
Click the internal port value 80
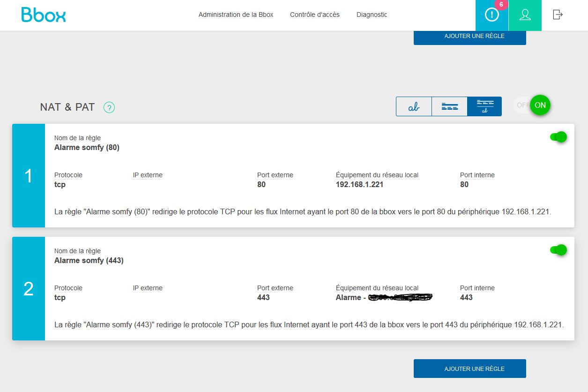(x=464, y=185)
